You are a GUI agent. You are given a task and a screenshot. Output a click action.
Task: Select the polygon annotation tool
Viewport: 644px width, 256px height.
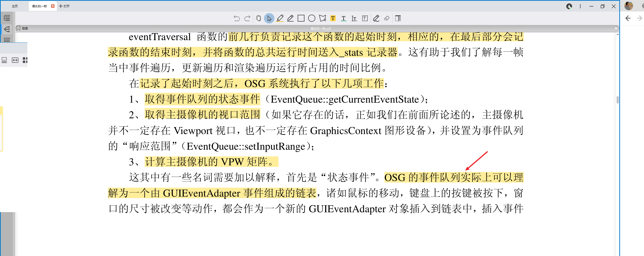[322, 18]
